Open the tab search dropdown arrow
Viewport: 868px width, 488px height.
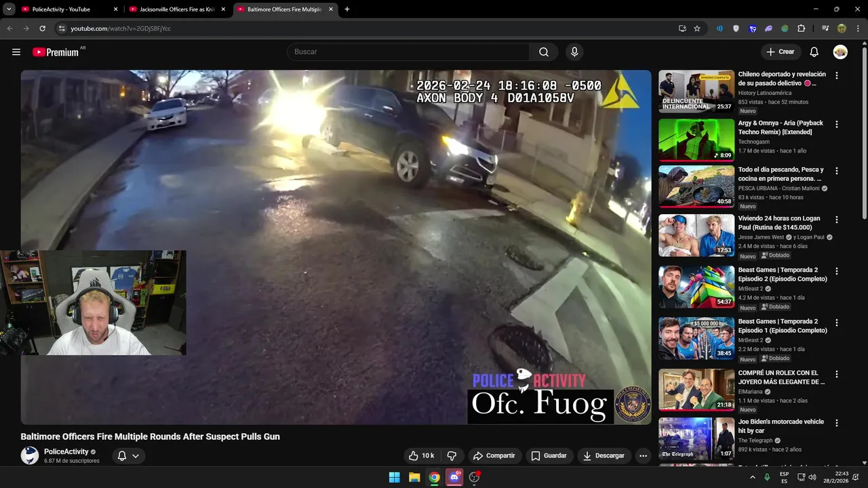(9, 9)
